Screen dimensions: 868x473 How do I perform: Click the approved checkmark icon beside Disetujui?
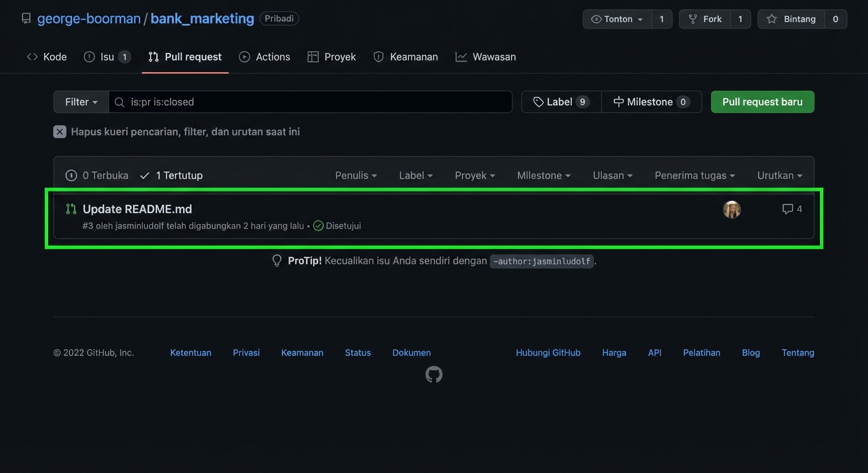pyautogui.click(x=318, y=226)
